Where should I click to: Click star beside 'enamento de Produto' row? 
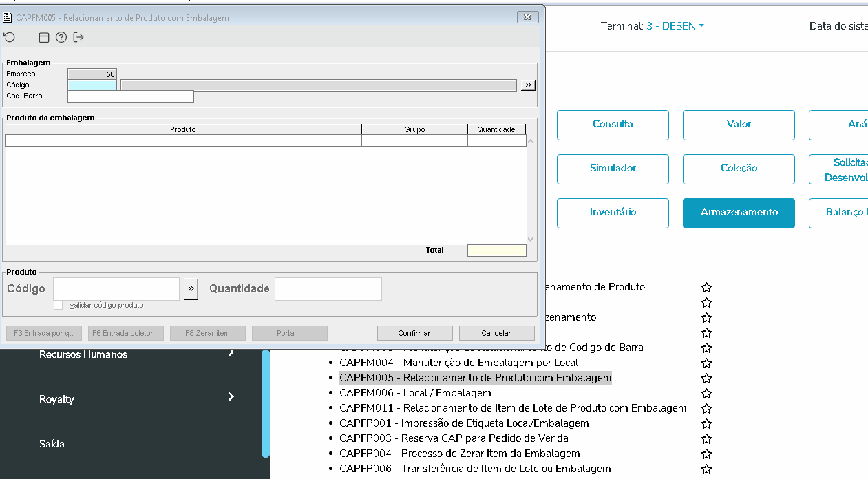pos(706,288)
